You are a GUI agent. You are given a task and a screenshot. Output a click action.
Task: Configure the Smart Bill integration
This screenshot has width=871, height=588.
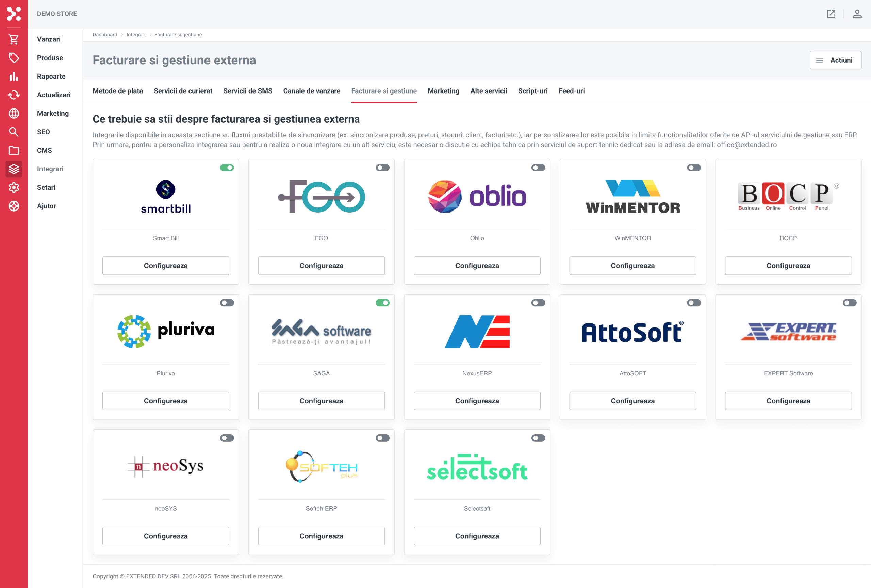(x=166, y=266)
